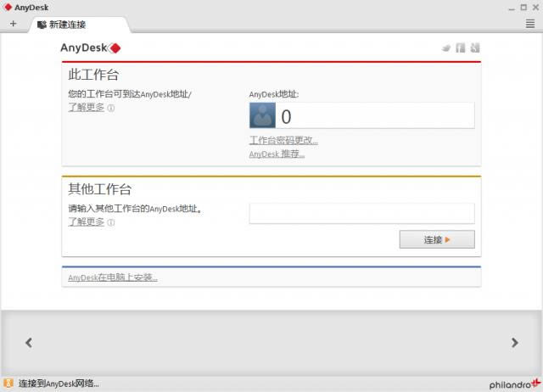Click the Facebook social icon
The image size is (543, 392).
click(x=461, y=48)
